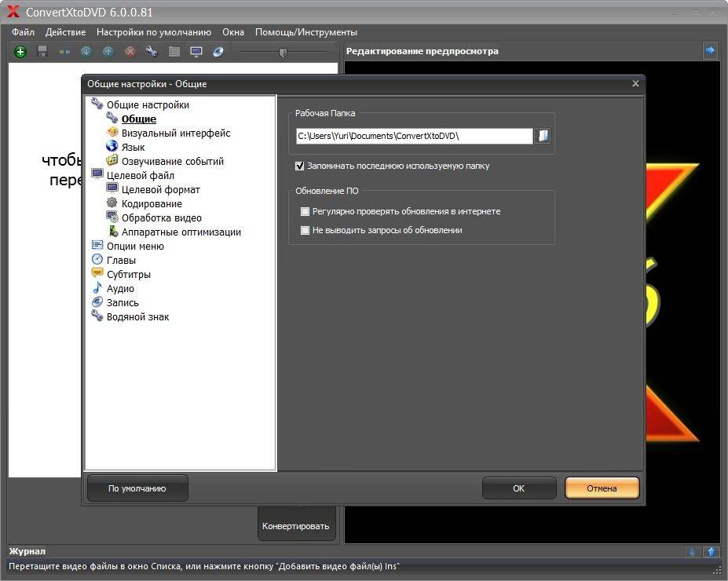Image resolution: width=728 pixels, height=581 pixels.
Task: Select Целевой файл tree node
Action: click(x=141, y=175)
